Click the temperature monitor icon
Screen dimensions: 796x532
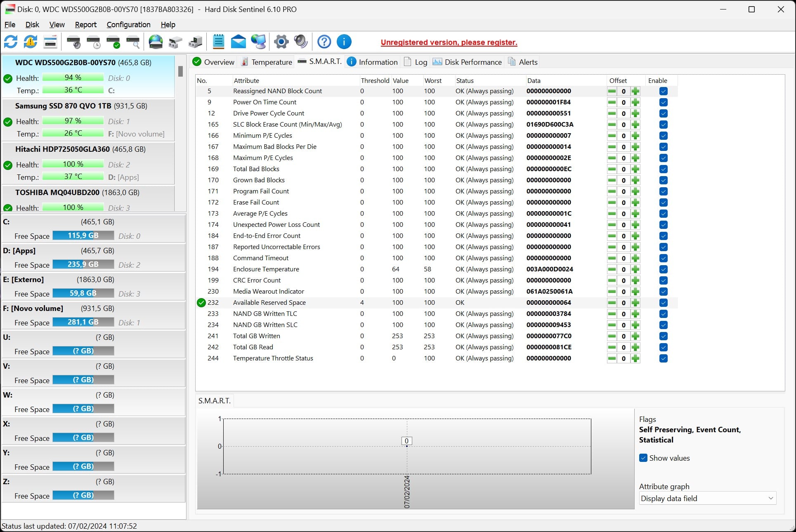click(x=246, y=62)
